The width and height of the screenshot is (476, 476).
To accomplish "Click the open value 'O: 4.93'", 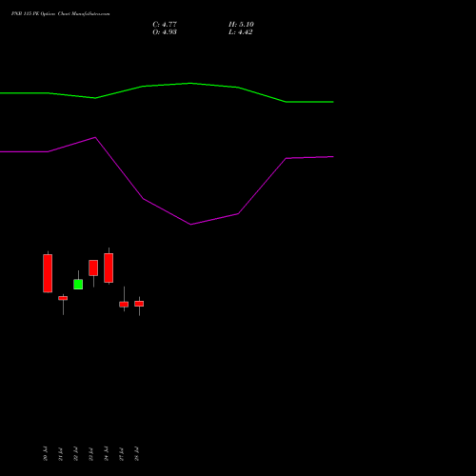I will [x=165, y=32].
